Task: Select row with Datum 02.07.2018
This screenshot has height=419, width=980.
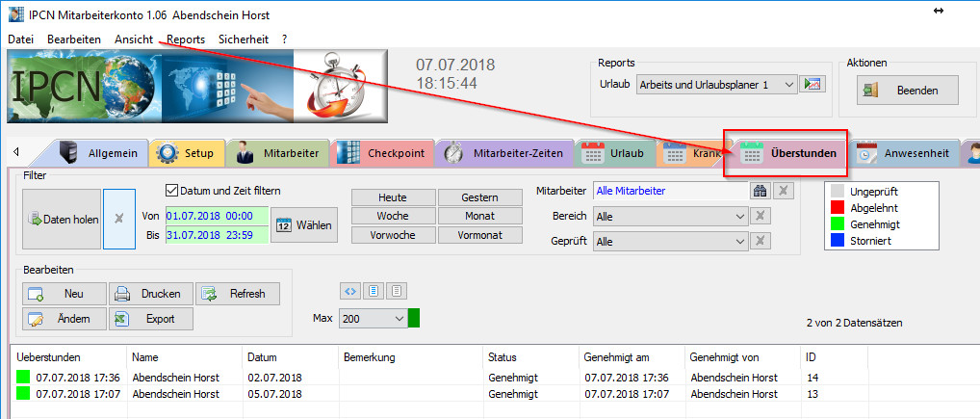Action: [439, 378]
